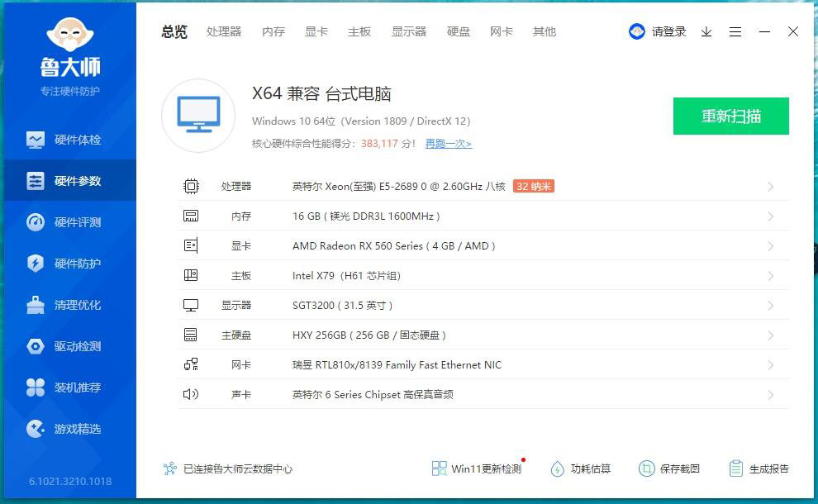Click the 生成报告 clipboard icon

tap(736, 468)
